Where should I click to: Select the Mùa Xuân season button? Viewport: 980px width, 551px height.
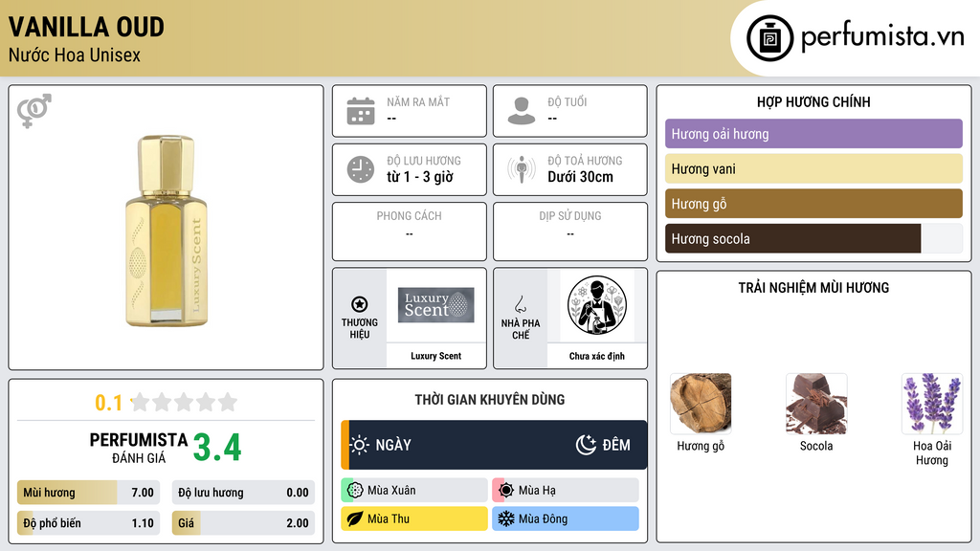click(414, 491)
